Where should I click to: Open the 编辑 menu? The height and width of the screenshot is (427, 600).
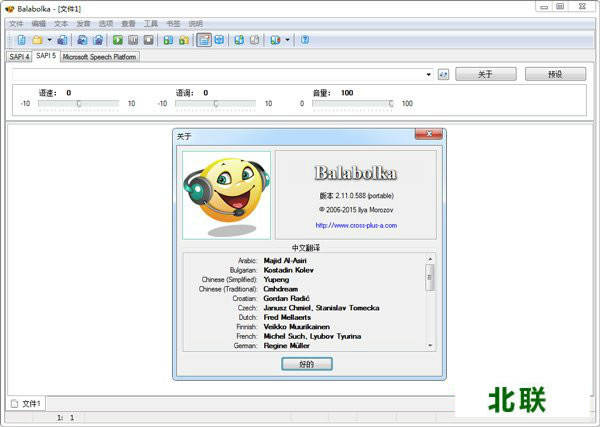[39, 24]
